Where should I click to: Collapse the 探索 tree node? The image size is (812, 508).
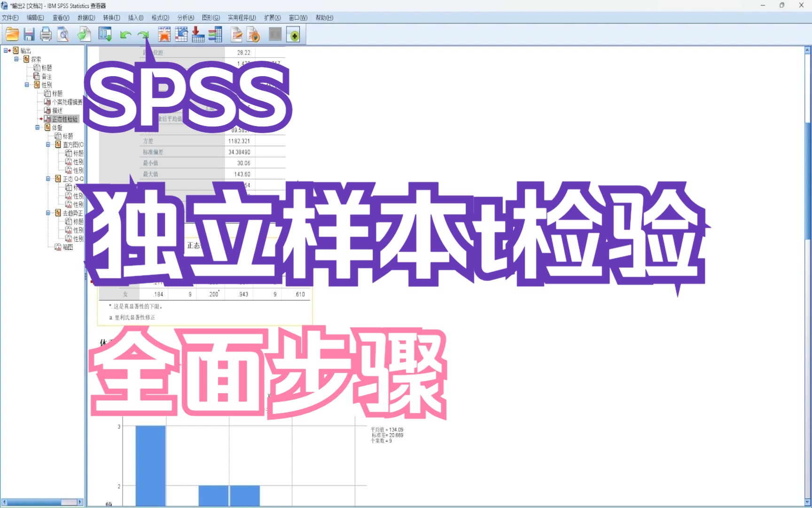(16, 59)
